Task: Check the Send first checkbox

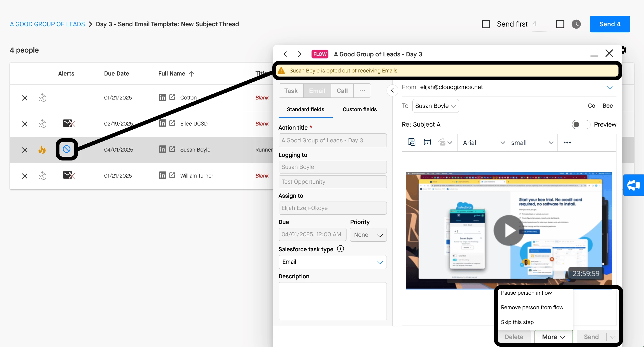Action: coord(486,24)
